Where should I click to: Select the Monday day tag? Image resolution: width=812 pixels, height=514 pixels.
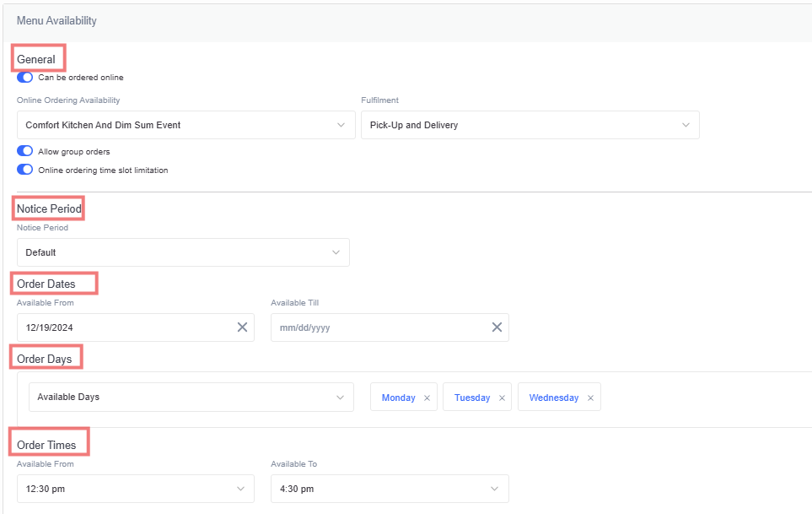398,398
